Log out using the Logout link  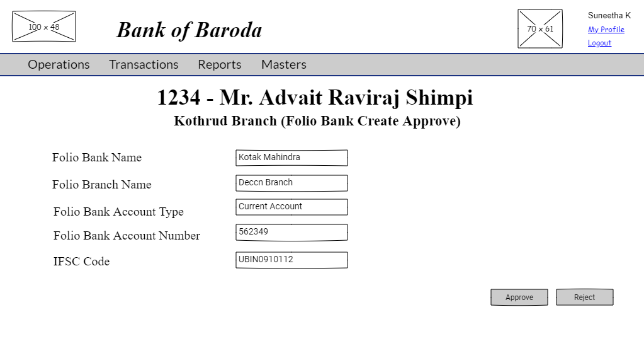599,43
